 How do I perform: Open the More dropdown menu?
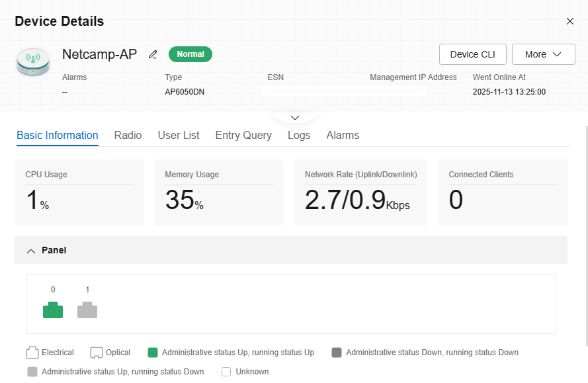[x=542, y=54]
